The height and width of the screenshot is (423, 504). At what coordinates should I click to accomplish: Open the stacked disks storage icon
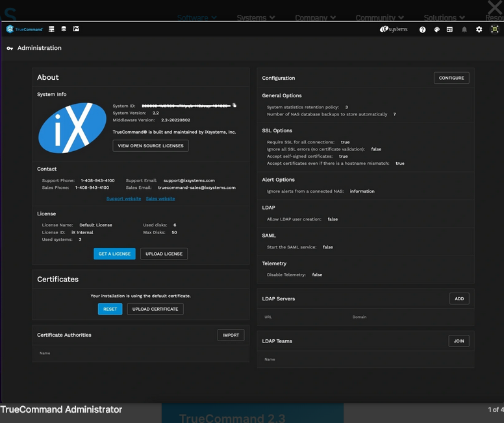coord(64,29)
